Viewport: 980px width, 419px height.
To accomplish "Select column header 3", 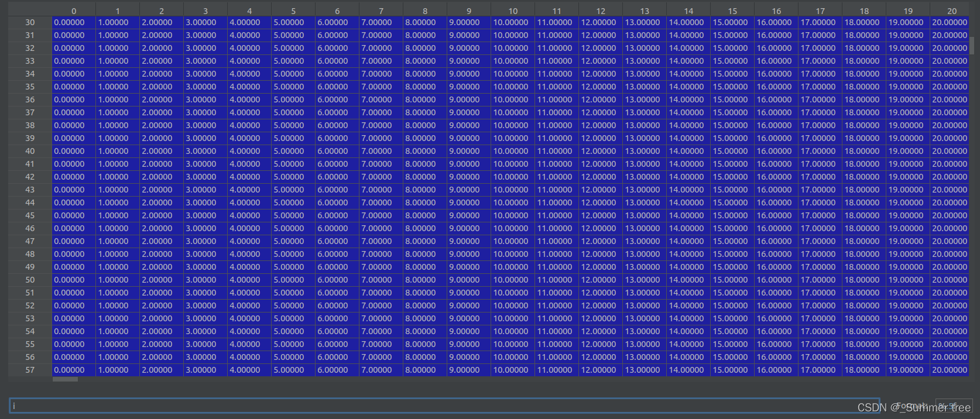I will (205, 11).
